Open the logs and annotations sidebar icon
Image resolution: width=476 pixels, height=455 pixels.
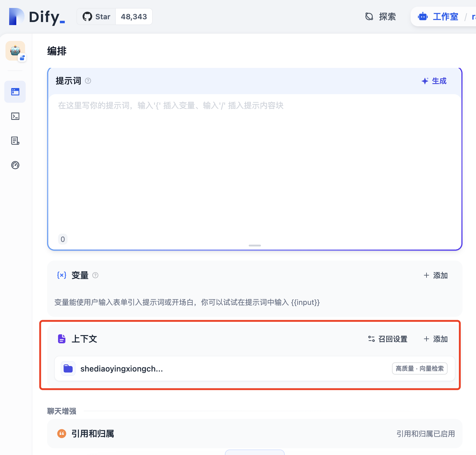point(15,141)
